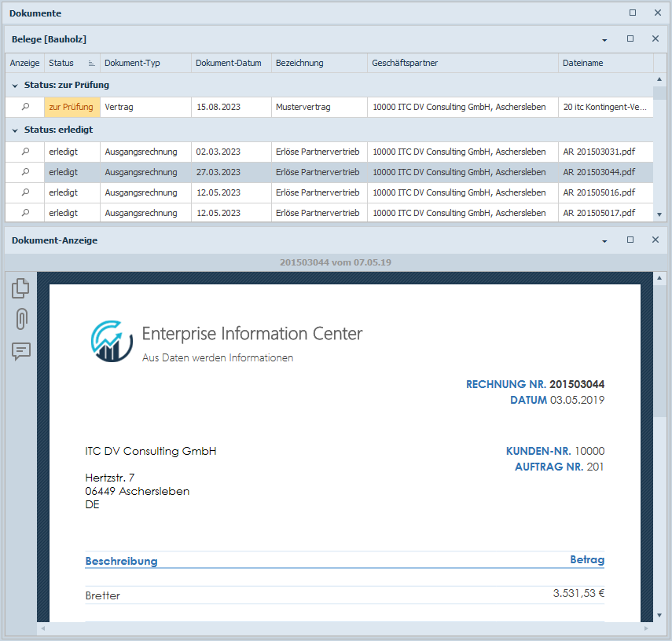Maximize the Dokument-Anzeige panel
Screen dimensions: 672x641
coord(630,240)
